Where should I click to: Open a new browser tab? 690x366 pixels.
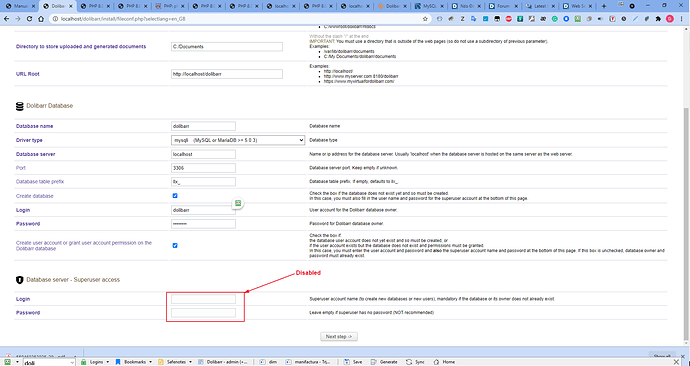[604, 6]
